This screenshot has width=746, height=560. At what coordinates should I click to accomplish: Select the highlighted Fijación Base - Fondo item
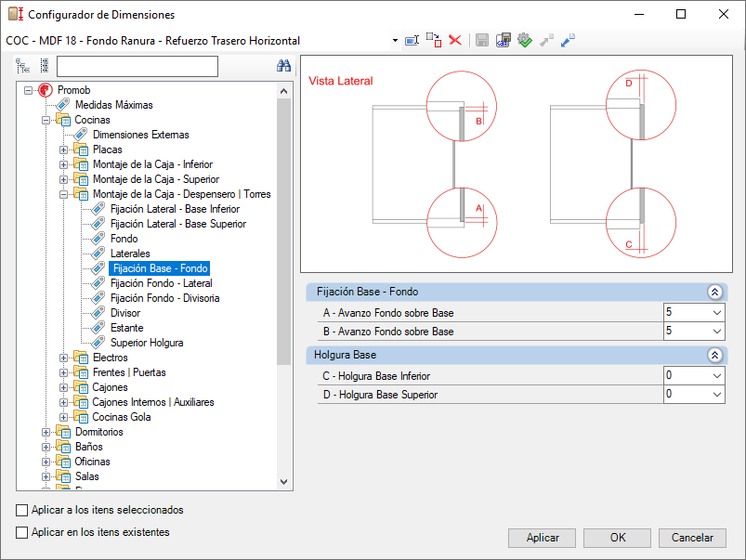tap(161, 268)
